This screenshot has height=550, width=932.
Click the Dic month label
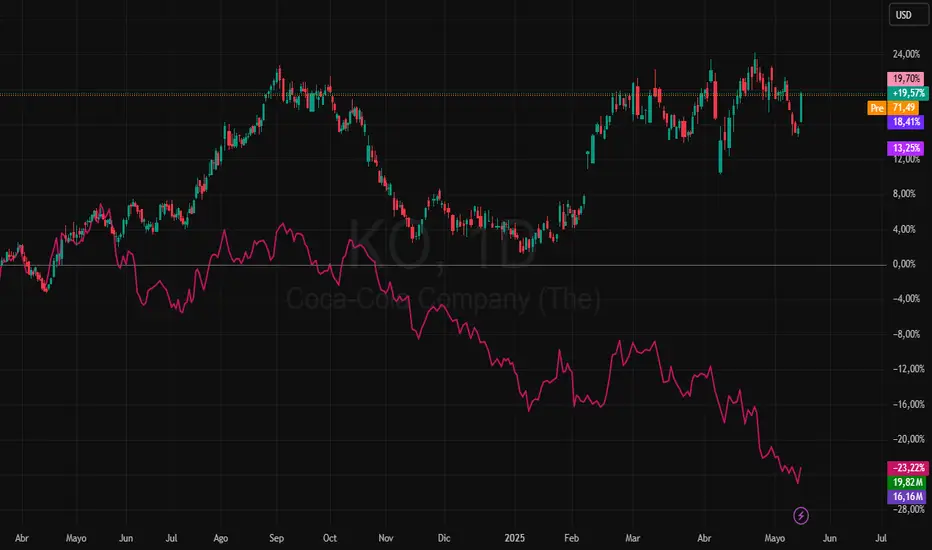444,538
